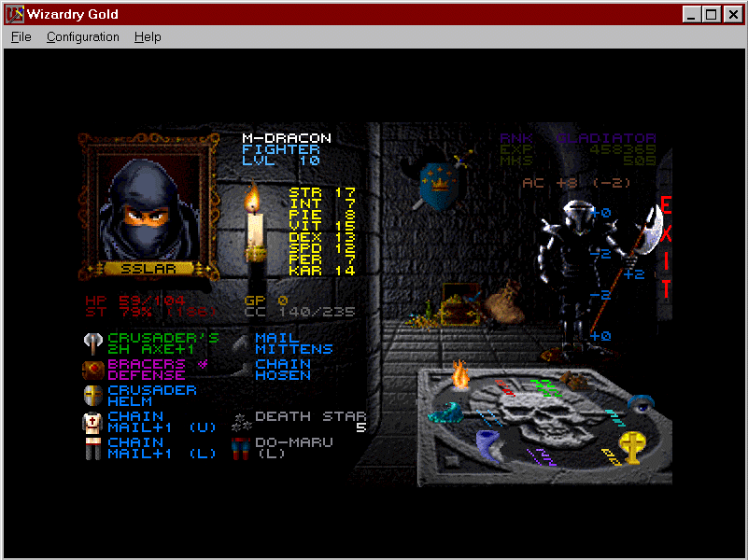Open the File menu
The width and height of the screenshot is (748, 560).
coord(21,36)
